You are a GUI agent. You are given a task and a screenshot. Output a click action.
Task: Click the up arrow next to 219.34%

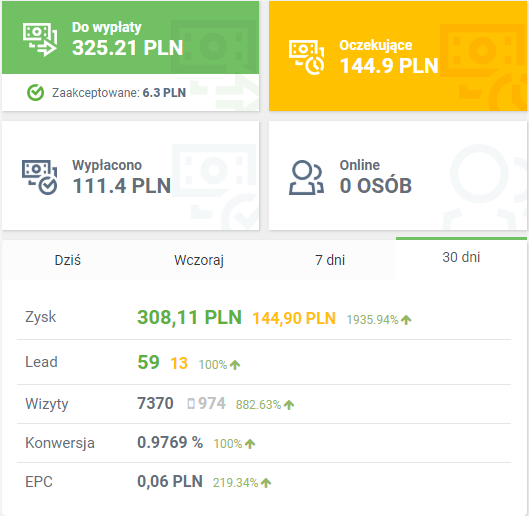pos(266,483)
